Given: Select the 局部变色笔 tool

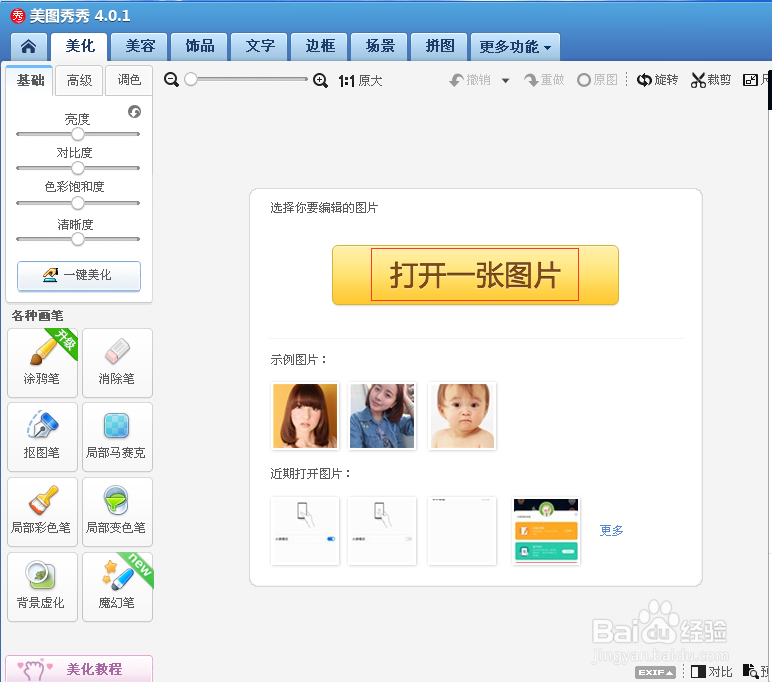Looking at the screenshot, I should (117, 512).
